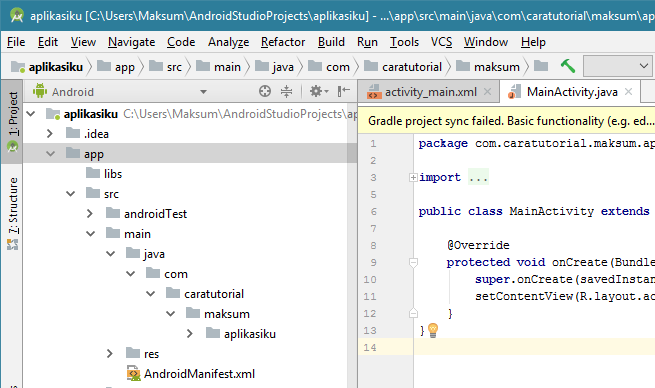Expand the .idea folder
This screenshot has height=388, width=655.
(50, 134)
